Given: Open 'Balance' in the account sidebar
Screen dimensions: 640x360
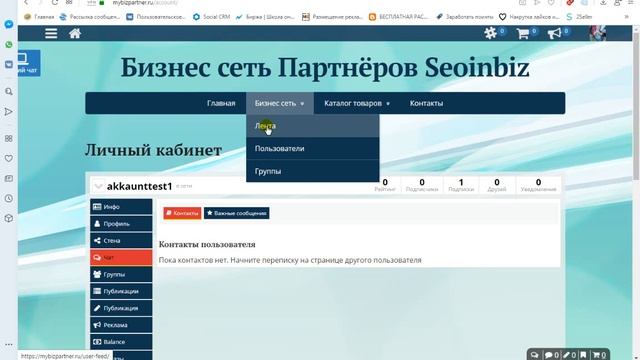Looking at the screenshot, I should click(121, 342).
